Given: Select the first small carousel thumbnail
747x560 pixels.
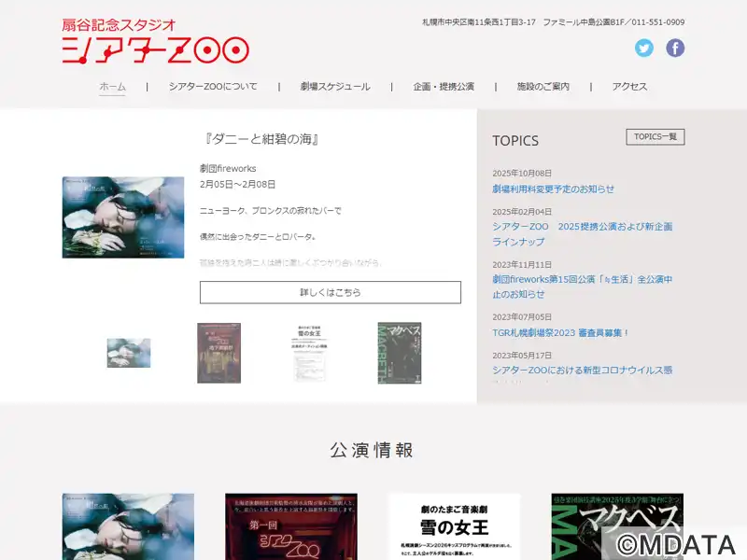Looking at the screenshot, I should 129,353.
